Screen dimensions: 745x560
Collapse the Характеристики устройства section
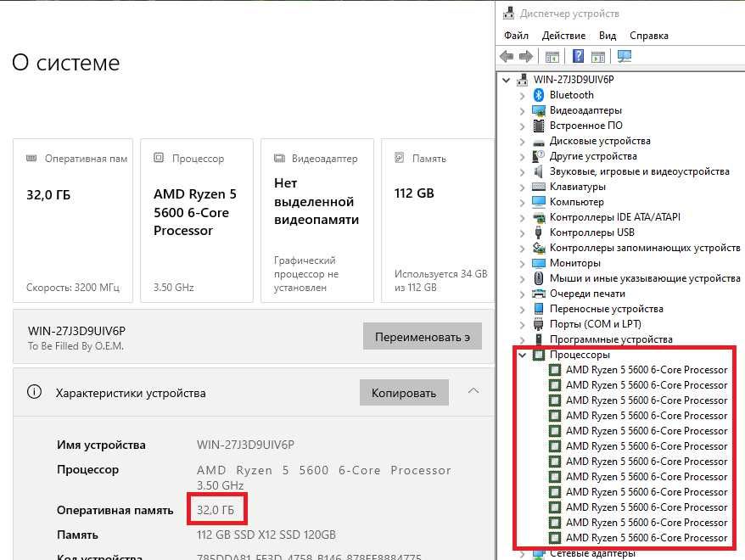click(x=473, y=391)
